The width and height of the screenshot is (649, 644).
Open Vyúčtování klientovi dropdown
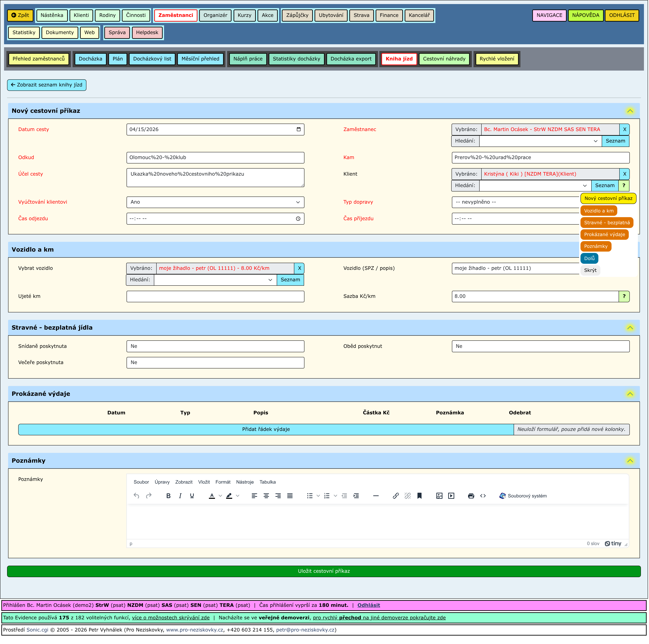215,202
